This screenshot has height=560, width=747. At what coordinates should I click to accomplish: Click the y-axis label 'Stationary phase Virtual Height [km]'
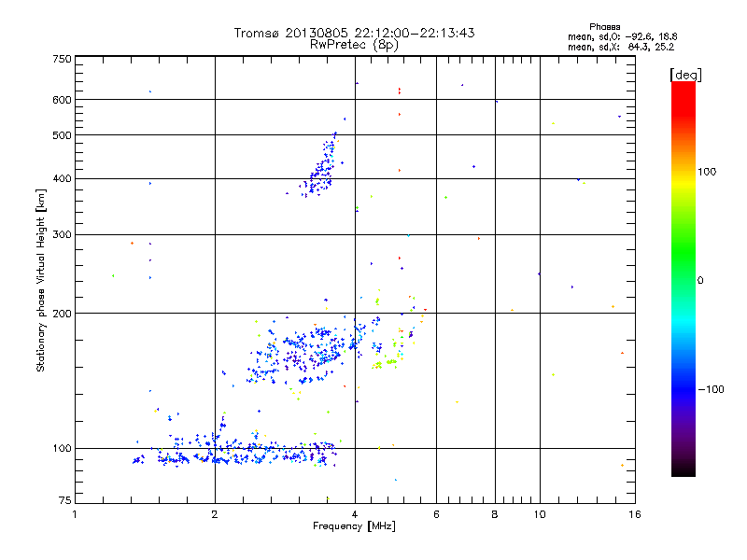[41, 280]
